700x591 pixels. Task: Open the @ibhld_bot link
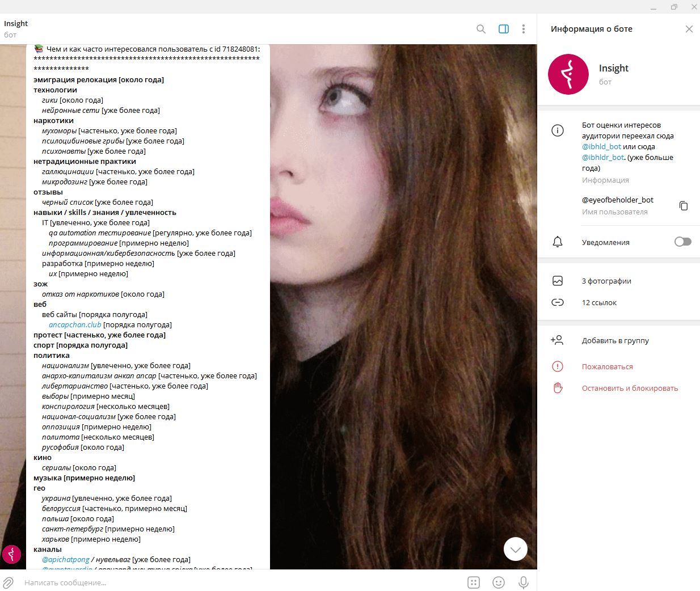coord(601,146)
